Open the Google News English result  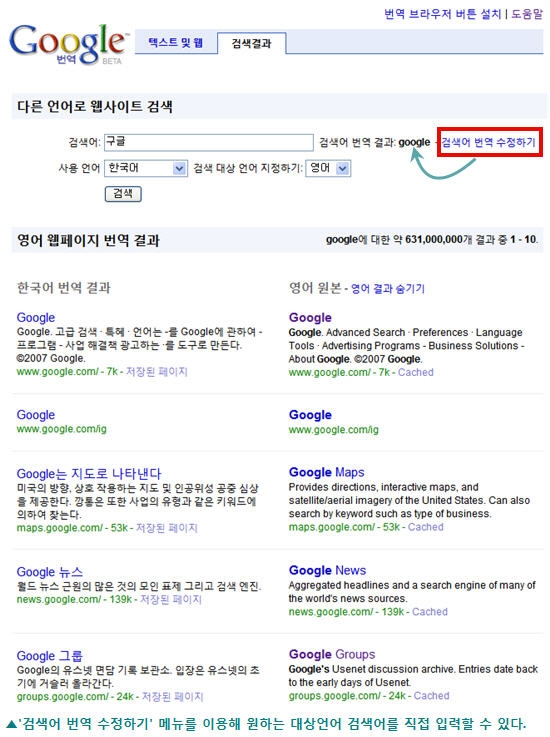click(x=327, y=571)
